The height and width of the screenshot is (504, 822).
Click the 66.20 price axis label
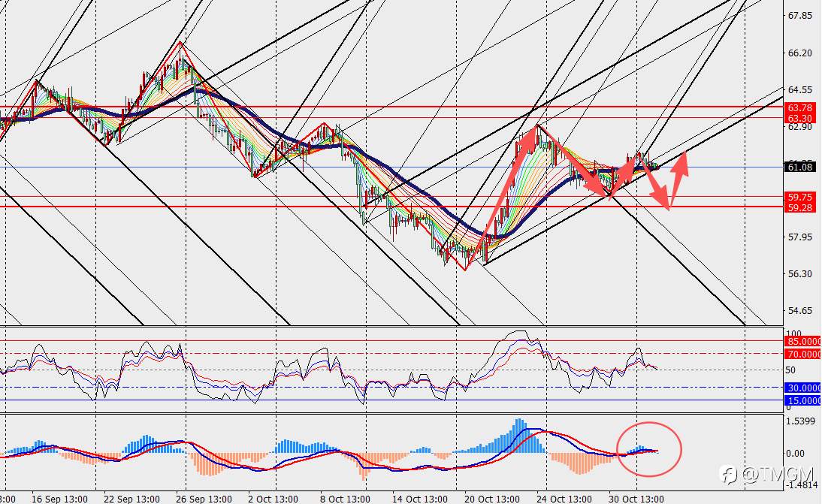tap(800, 53)
